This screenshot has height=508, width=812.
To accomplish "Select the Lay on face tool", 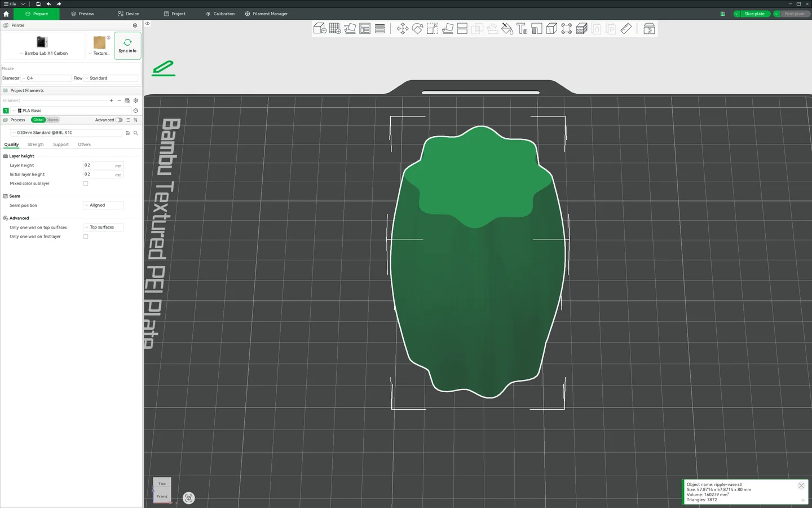I will click(448, 29).
